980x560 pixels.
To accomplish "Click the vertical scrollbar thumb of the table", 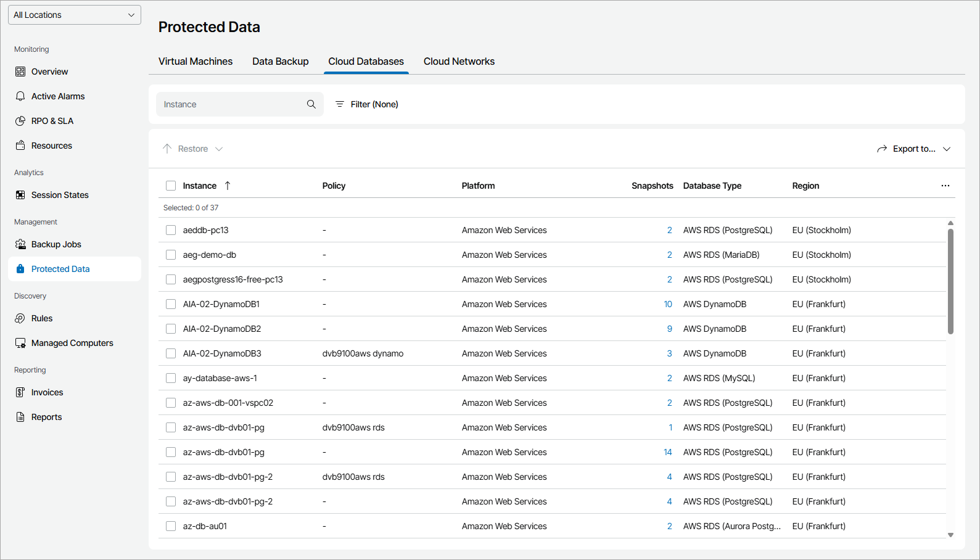I will [950, 281].
